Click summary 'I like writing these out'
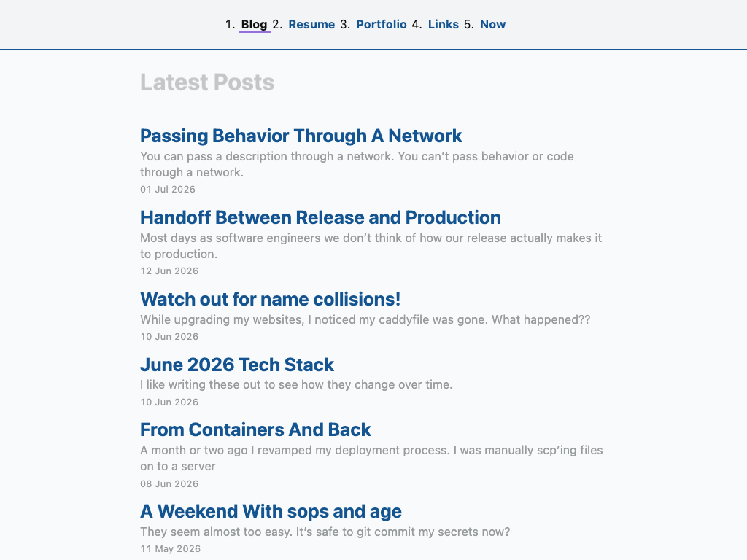The width and height of the screenshot is (747, 560). [x=296, y=385]
